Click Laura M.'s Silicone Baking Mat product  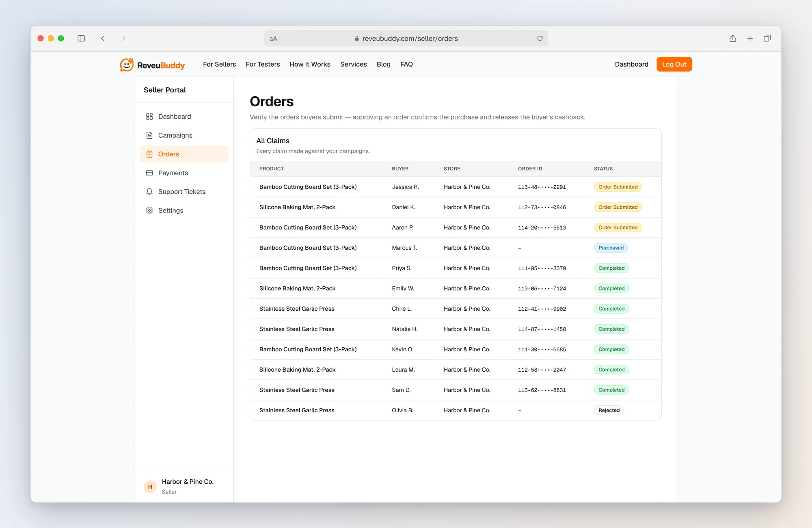298,370
